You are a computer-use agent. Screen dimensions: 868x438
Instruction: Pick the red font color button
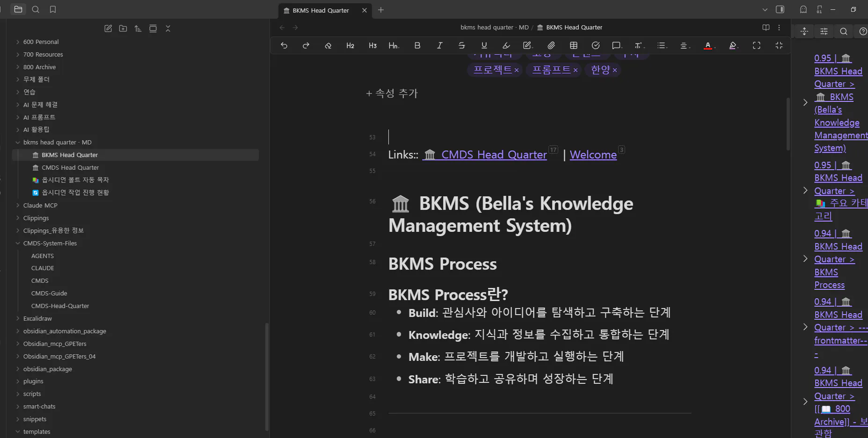[x=709, y=45]
